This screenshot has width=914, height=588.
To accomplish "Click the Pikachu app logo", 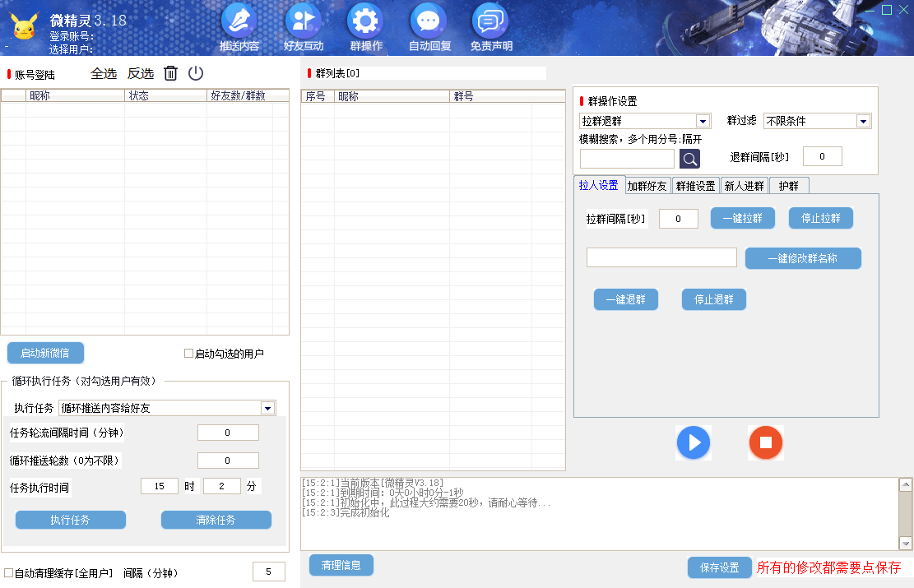I will [25, 27].
